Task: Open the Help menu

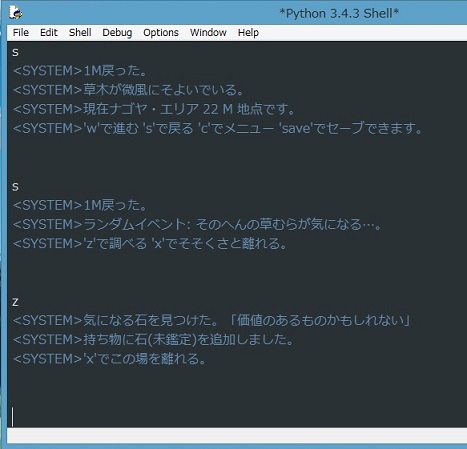Action: (x=248, y=33)
